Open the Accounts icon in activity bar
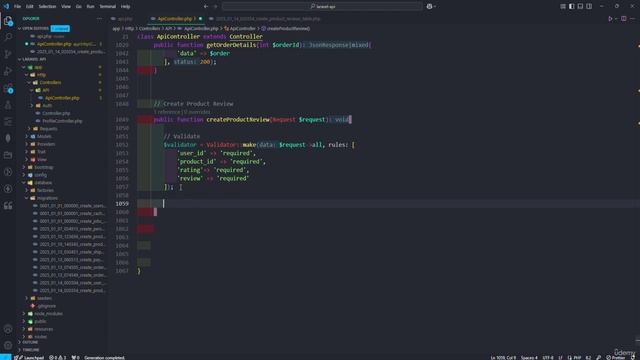Viewport: 640px width, 360px height. click(8, 329)
